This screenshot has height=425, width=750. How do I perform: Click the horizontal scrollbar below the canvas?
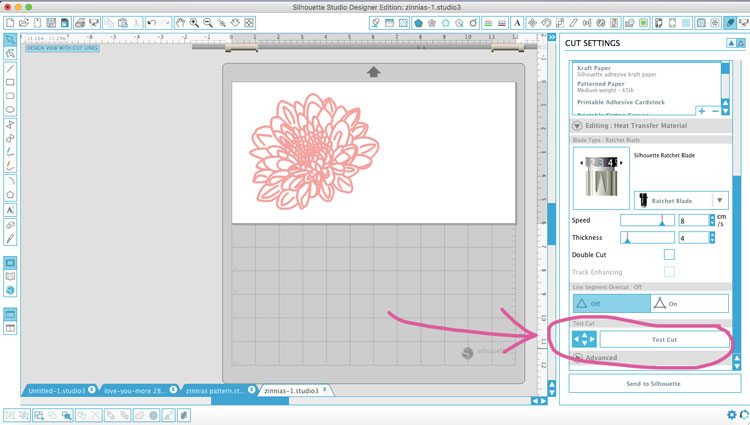point(250,401)
